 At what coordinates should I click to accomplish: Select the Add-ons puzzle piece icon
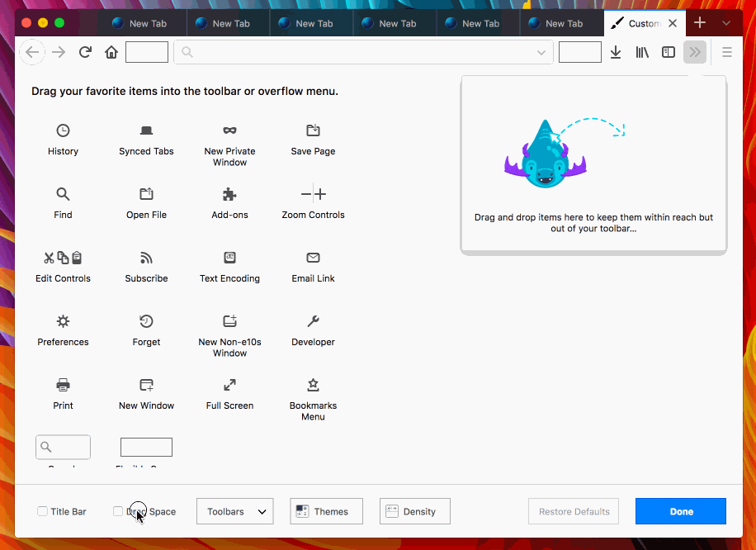(230, 194)
